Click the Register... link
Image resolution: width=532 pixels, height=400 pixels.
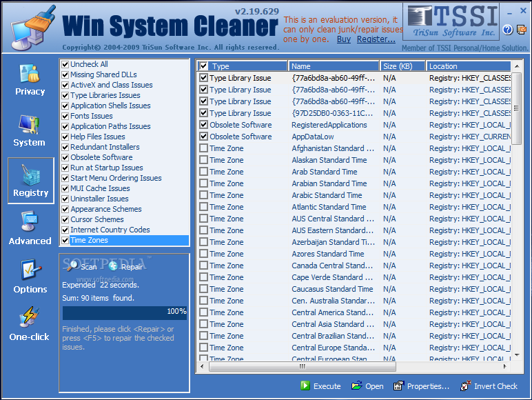(x=376, y=39)
